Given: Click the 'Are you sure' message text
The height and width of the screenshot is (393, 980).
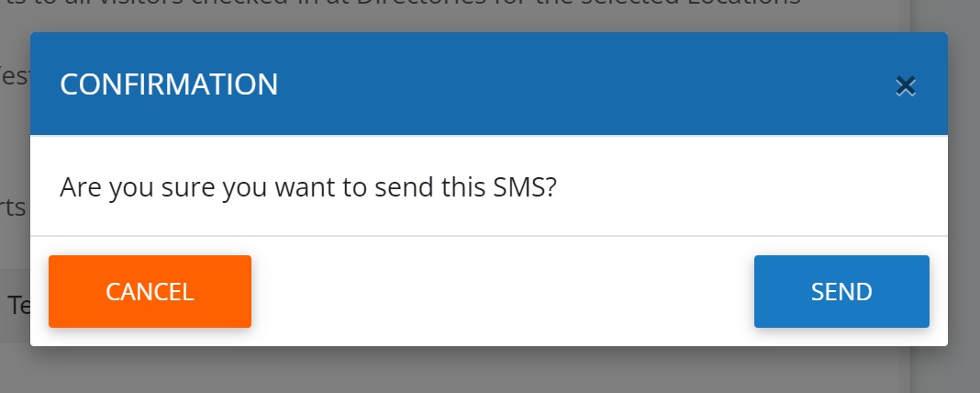Looking at the screenshot, I should point(307,187).
